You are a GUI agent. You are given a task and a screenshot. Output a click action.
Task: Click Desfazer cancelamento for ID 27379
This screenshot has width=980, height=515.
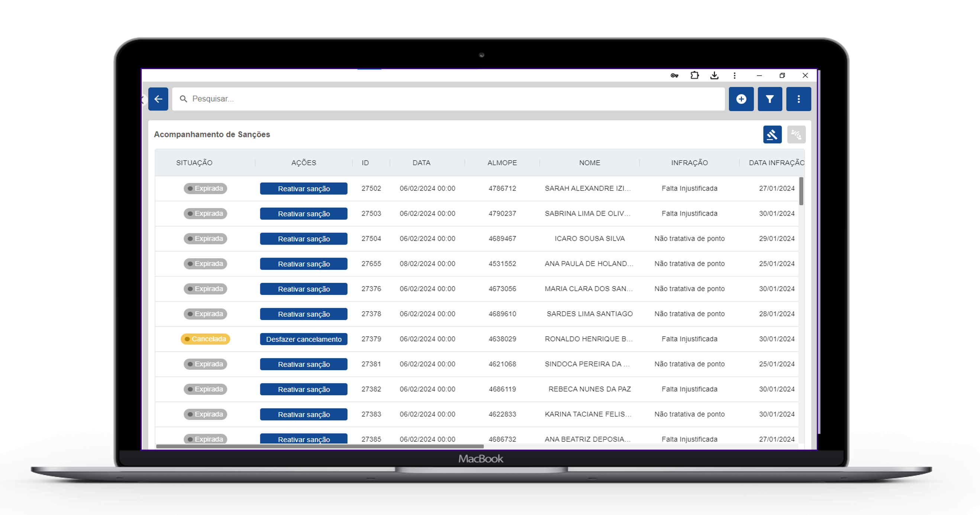[x=304, y=339]
